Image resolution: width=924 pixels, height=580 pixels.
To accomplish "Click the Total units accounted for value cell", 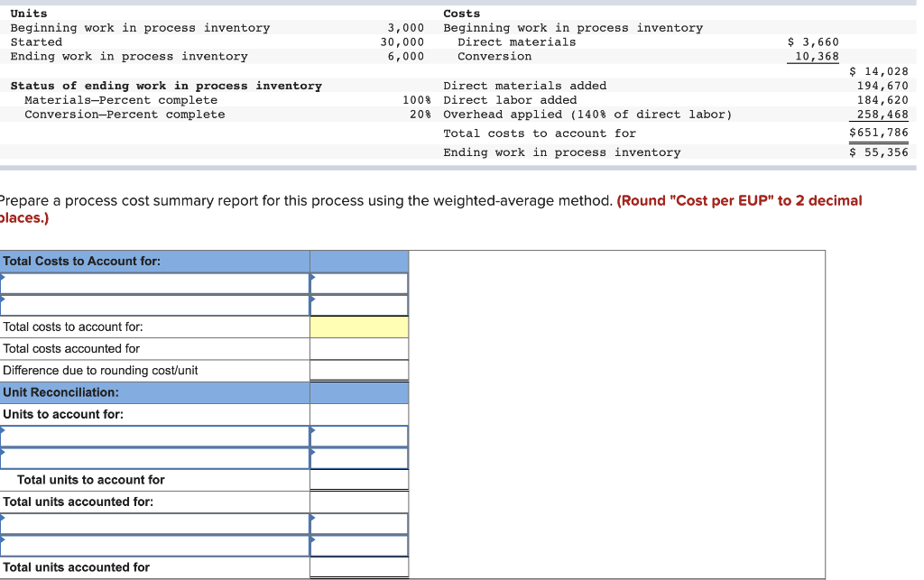I will pos(359,566).
